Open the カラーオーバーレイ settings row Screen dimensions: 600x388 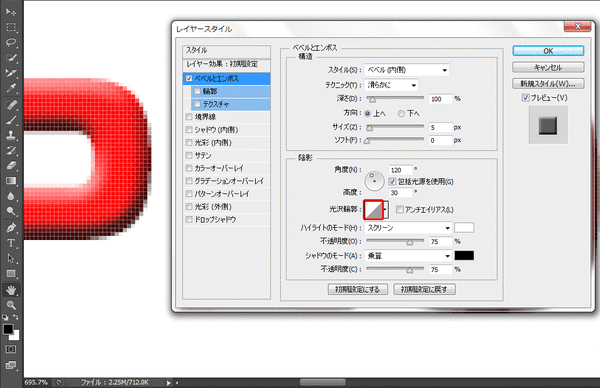[227, 168]
